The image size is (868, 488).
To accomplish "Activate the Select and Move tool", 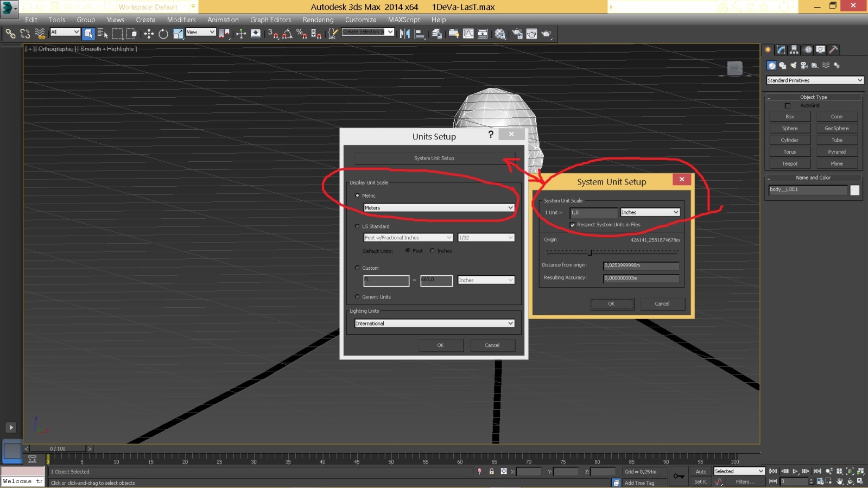I will click(149, 34).
